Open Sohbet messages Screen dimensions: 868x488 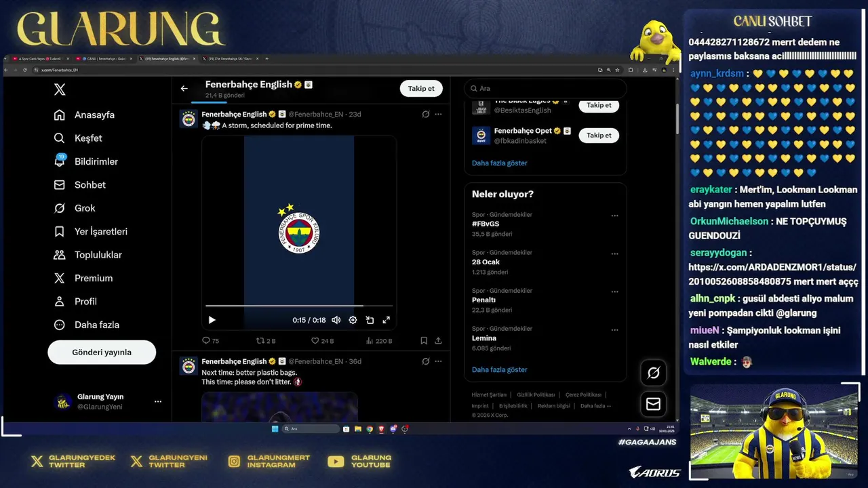point(80,184)
